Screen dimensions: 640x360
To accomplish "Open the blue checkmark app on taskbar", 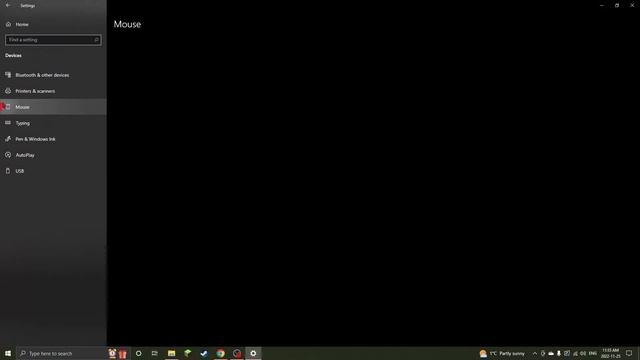I will click(x=204, y=353).
